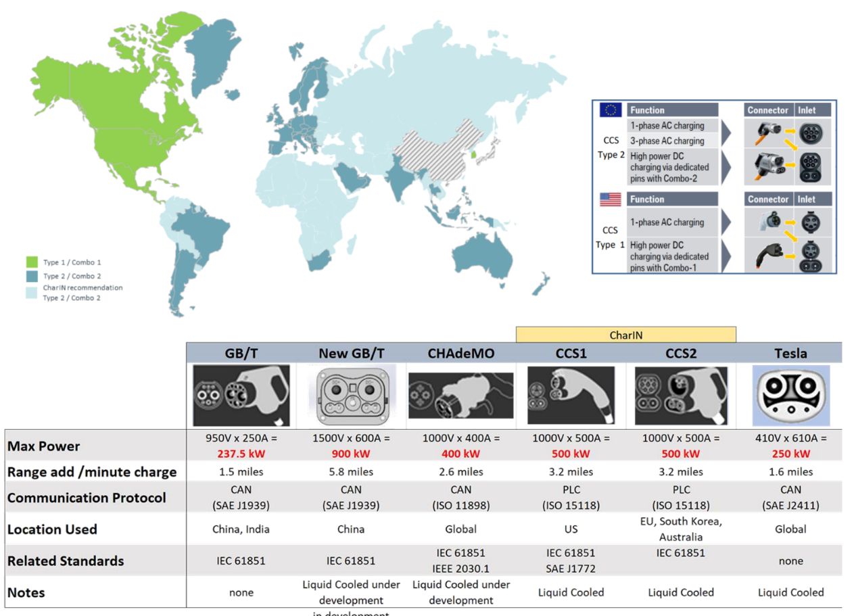Select the CHAdeMO column header

tap(461, 353)
